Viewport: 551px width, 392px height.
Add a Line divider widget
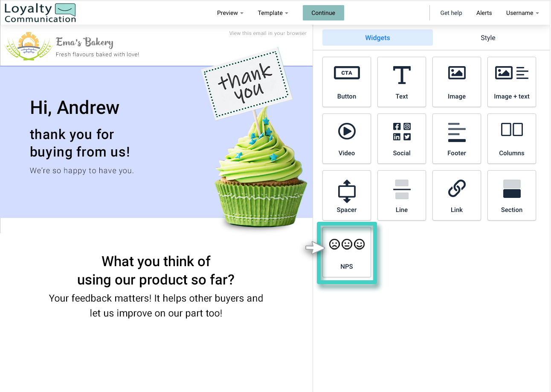coord(401,195)
